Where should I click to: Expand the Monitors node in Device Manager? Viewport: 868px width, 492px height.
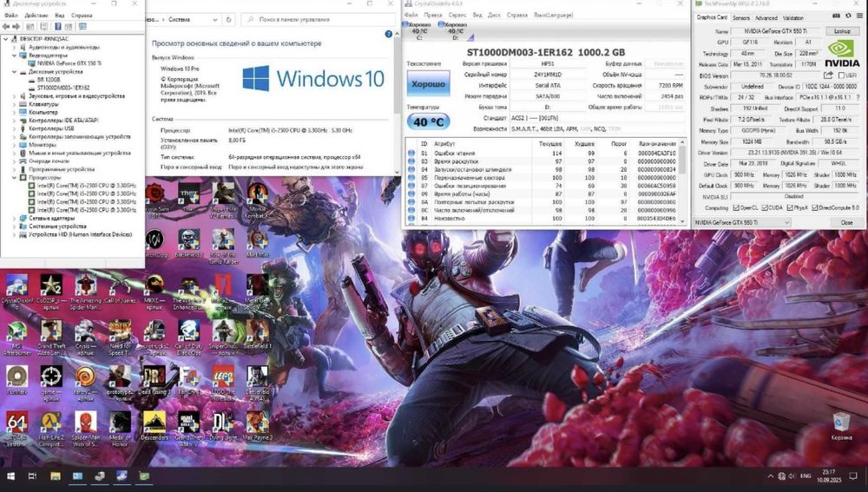pyautogui.click(x=15, y=144)
